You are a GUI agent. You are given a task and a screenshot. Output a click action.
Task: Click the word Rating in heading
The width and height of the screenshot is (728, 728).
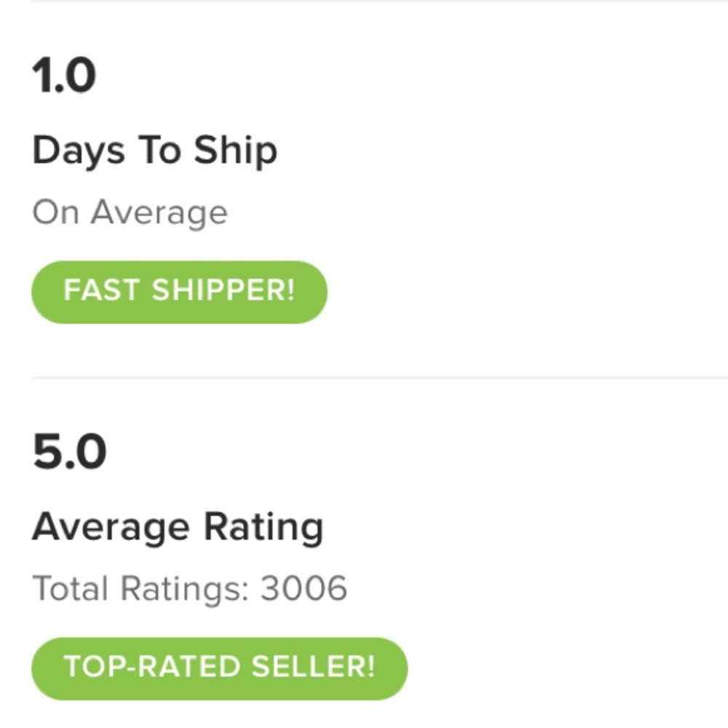(264, 527)
